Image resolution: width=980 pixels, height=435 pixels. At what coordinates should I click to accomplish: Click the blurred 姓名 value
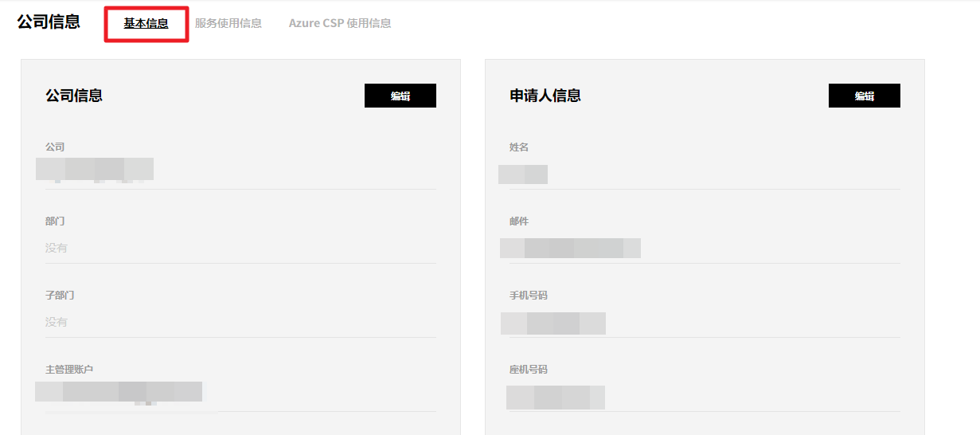tap(523, 174)
